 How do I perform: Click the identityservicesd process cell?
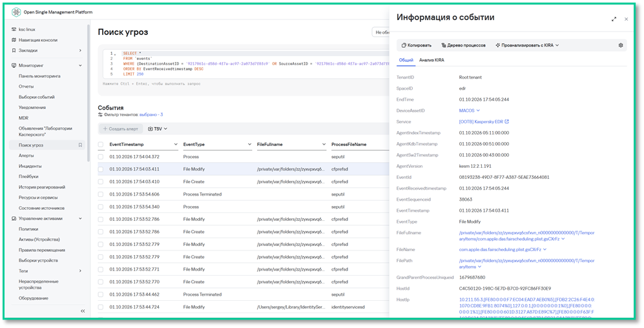348,307
